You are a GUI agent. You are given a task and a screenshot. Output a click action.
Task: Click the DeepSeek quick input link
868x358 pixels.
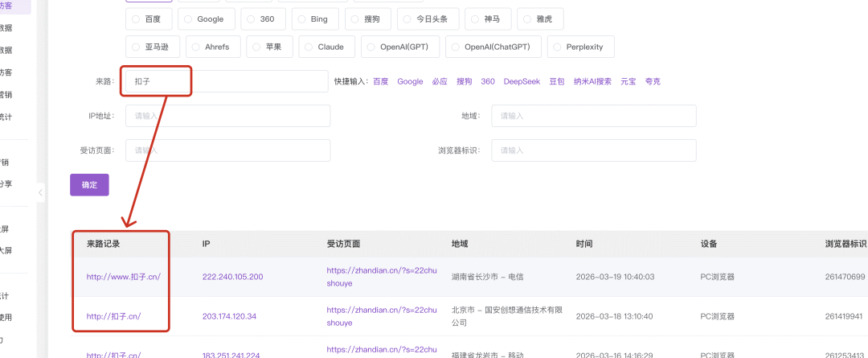coord(522,81)
